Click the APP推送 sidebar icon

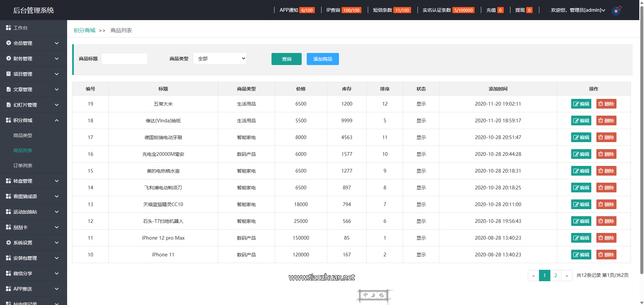(8, 289)
